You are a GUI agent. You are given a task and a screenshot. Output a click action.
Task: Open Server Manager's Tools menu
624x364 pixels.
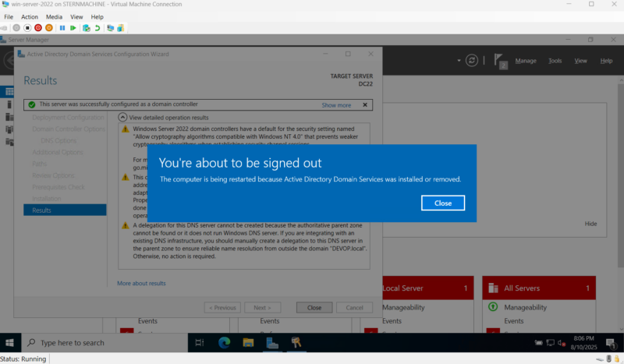[x=555, y=61]
